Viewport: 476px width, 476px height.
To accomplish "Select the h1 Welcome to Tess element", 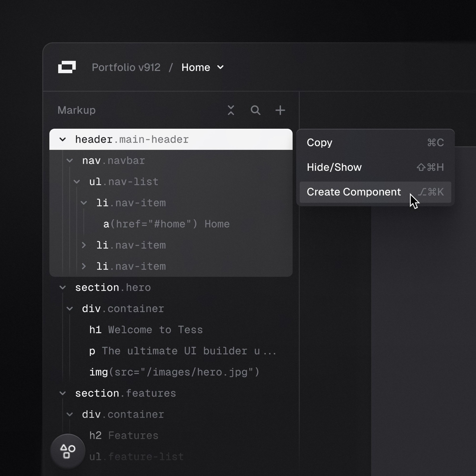I will click(x=146, y=330).
